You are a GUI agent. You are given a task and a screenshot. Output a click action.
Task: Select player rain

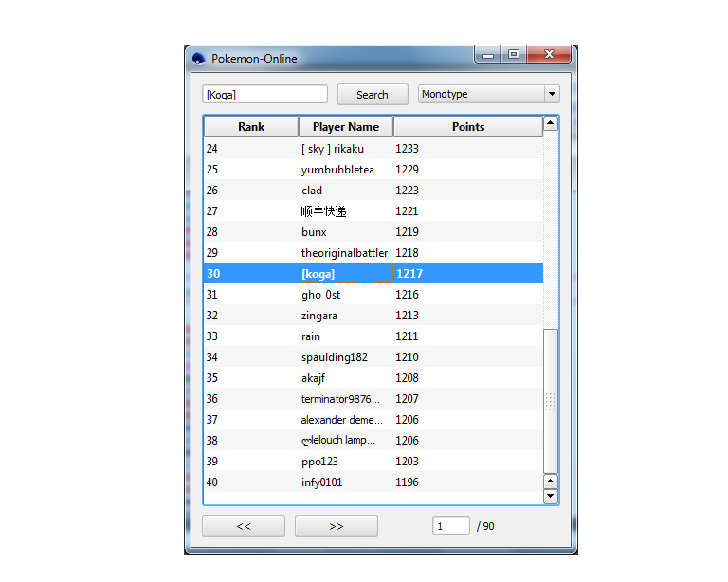(311, 336)
